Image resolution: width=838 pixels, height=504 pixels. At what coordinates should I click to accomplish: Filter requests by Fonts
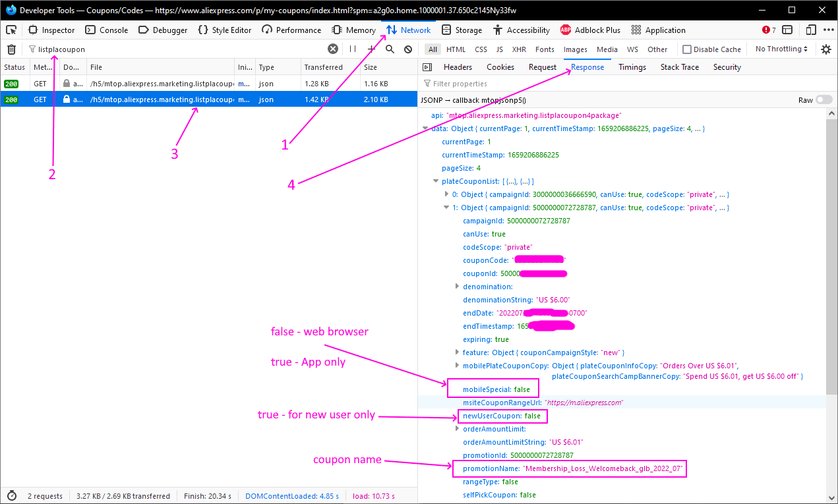(545, 49)
